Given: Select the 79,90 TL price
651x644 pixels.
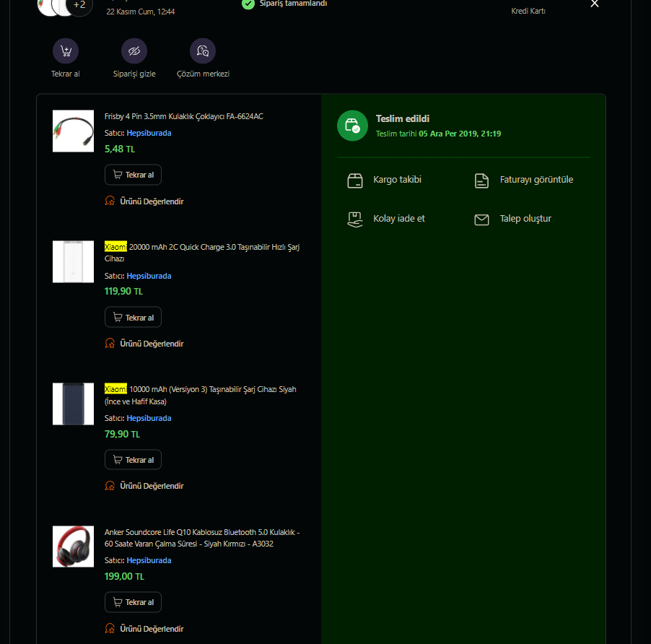Looking at the screenshot, I should click(x=122, y=435).
